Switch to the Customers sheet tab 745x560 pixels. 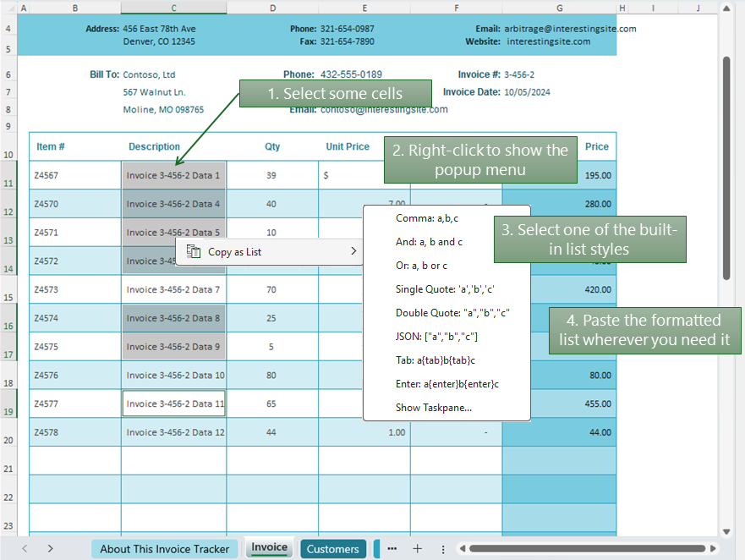[x=332, y=549]
